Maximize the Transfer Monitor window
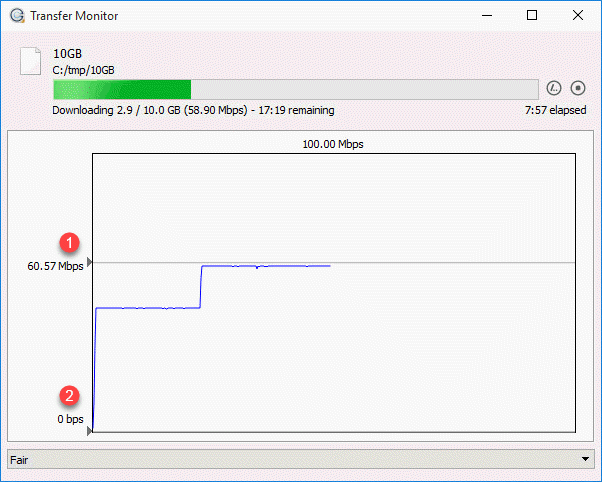This screenshot has height=482, width=602. click(532, 15)
